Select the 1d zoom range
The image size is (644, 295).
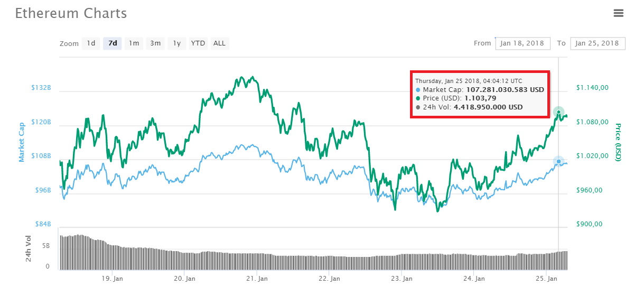click(x=91, y=43)
